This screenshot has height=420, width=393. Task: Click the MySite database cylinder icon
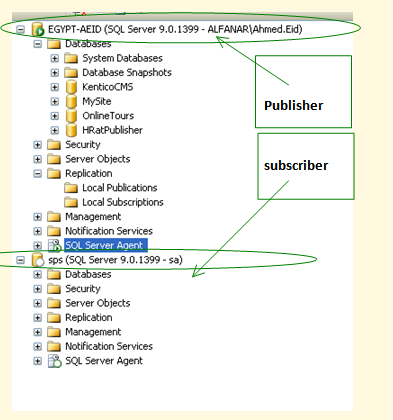pos(71,101)
